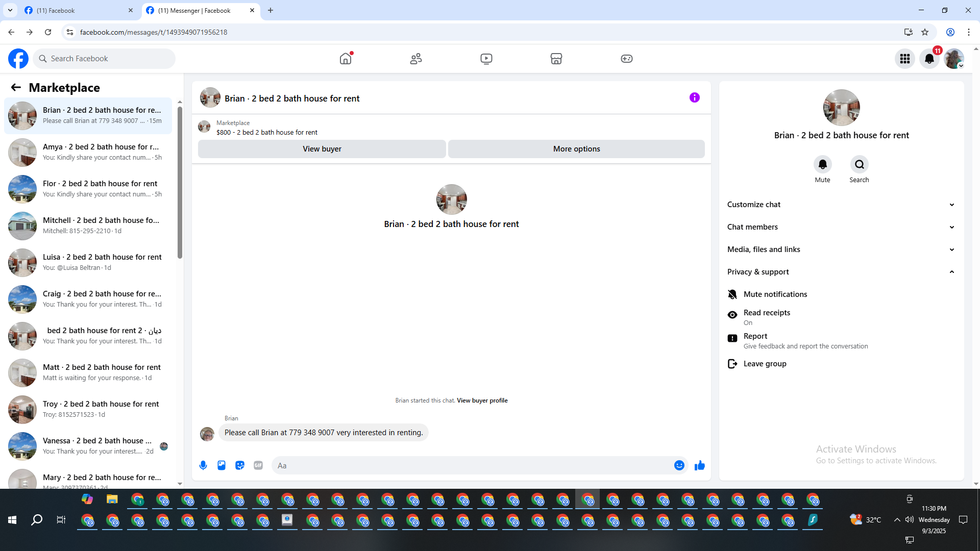Open Troy conversation in list

(x=88, y=409)
